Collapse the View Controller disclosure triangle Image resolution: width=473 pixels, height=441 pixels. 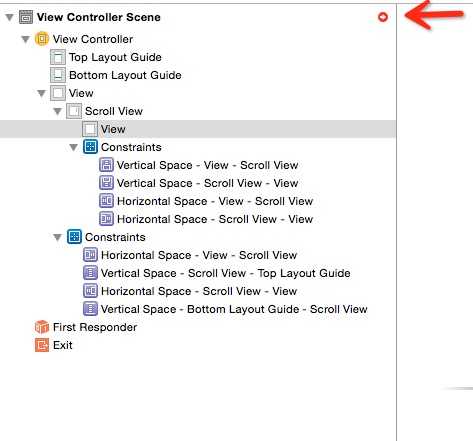coord(26,39)
